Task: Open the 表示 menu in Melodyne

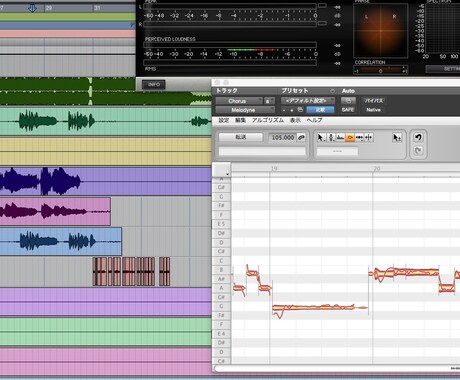Action: 295,120
